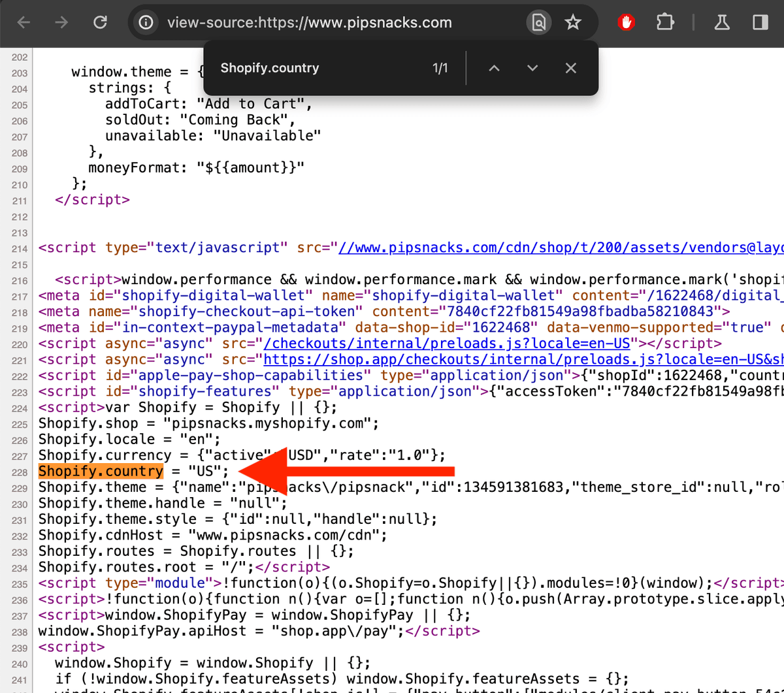
Task: Open the shop.app checkouts preloads link on line 221
Action: [523, 359]
